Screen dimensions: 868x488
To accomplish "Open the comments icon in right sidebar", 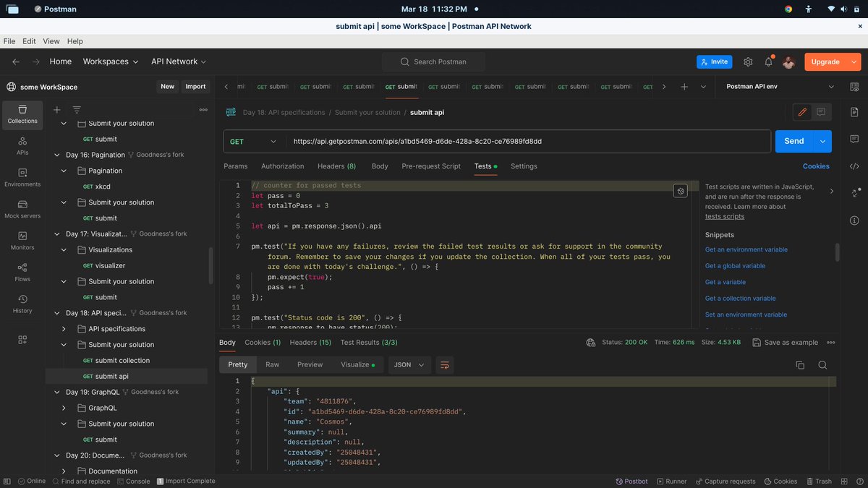I will click(854, 139).
